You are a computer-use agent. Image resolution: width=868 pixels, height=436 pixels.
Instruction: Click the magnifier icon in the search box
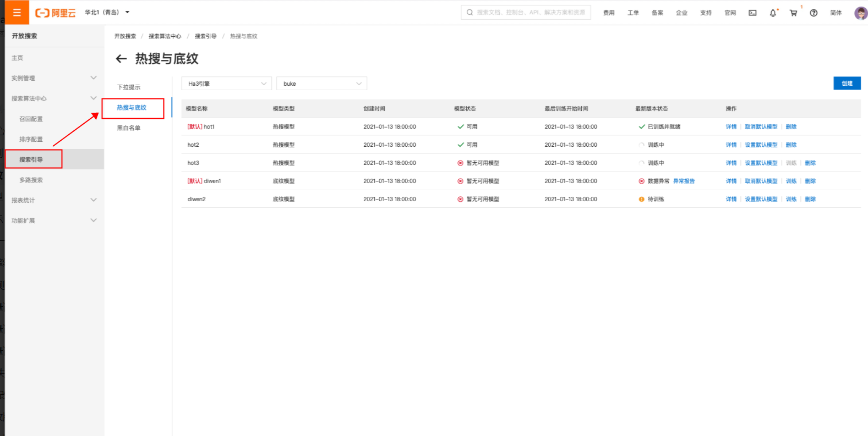coord(470,12)
